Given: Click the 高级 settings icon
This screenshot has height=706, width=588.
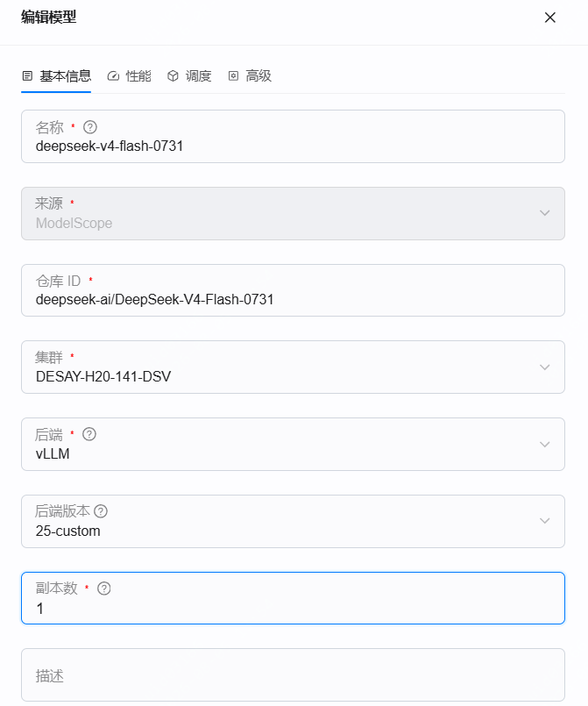Looking at the screenshot, I should [233, 75].
